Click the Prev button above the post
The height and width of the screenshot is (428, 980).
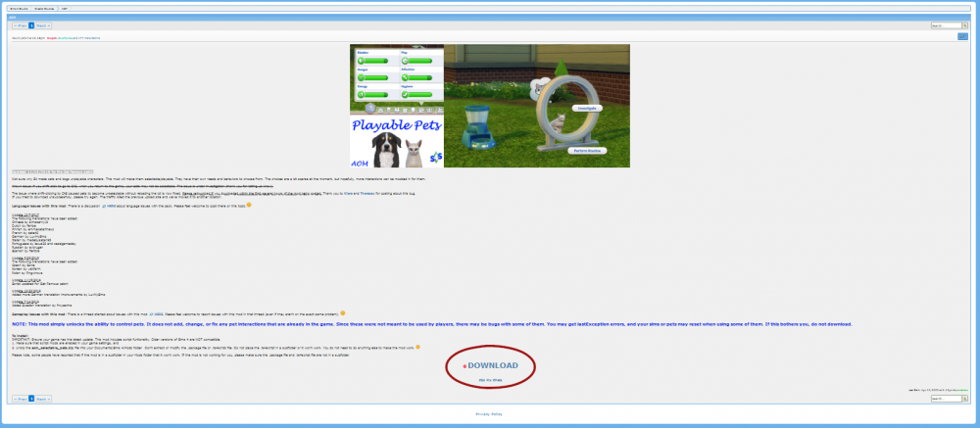point(20,25)
